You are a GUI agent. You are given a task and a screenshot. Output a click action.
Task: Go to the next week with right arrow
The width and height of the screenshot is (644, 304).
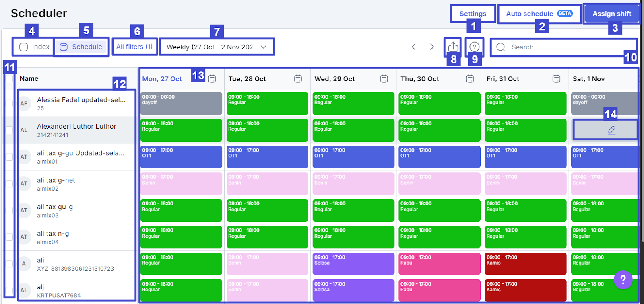432,47
